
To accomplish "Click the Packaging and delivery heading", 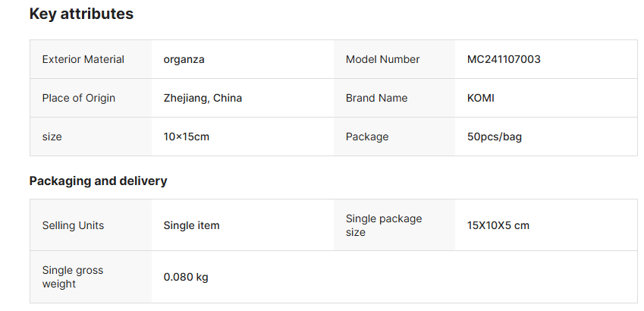I will (98, 181).
